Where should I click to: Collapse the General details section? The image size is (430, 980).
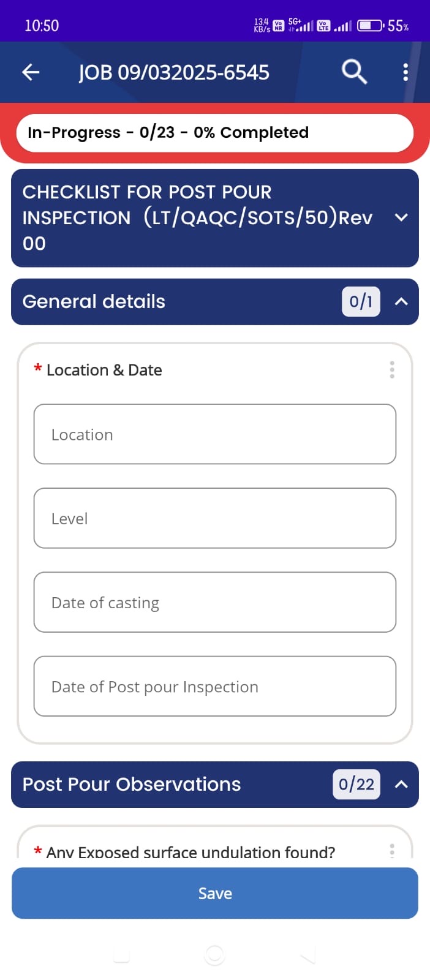[401, 301]
